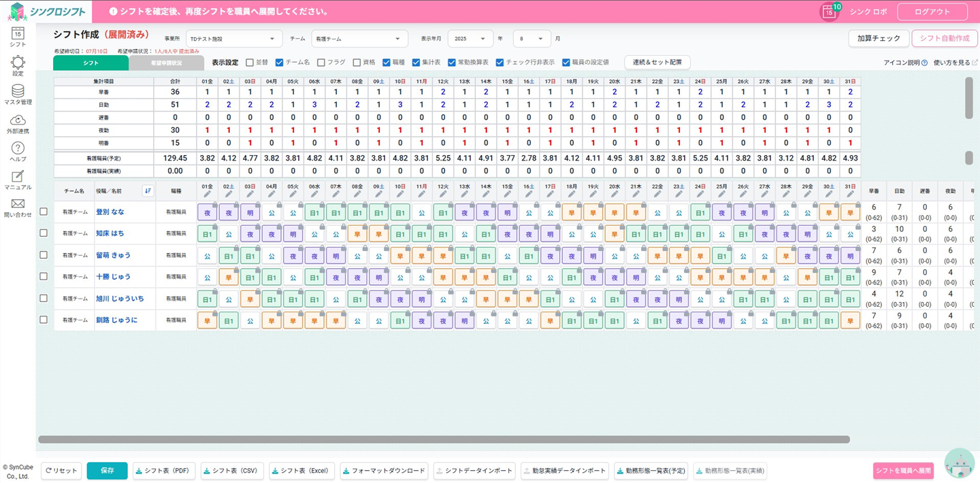The image size is (980, 483).
Task: Click the notification calendar icon with badge 10
Action: pos(828,12)
